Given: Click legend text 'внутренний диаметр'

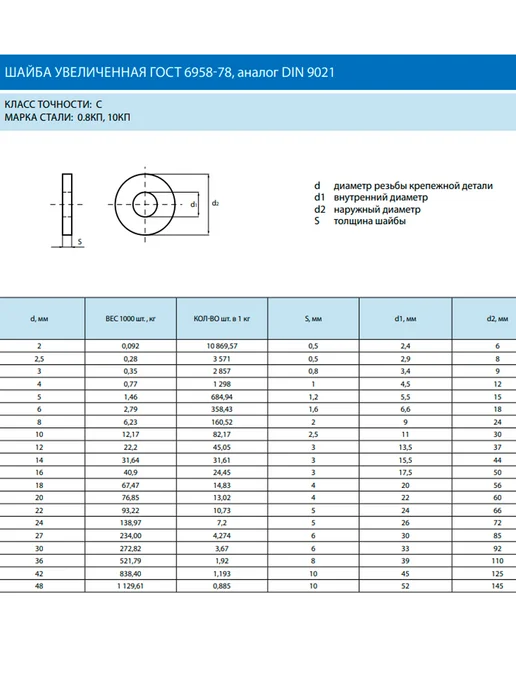Looking at the screenshot, I should point(380,197).
